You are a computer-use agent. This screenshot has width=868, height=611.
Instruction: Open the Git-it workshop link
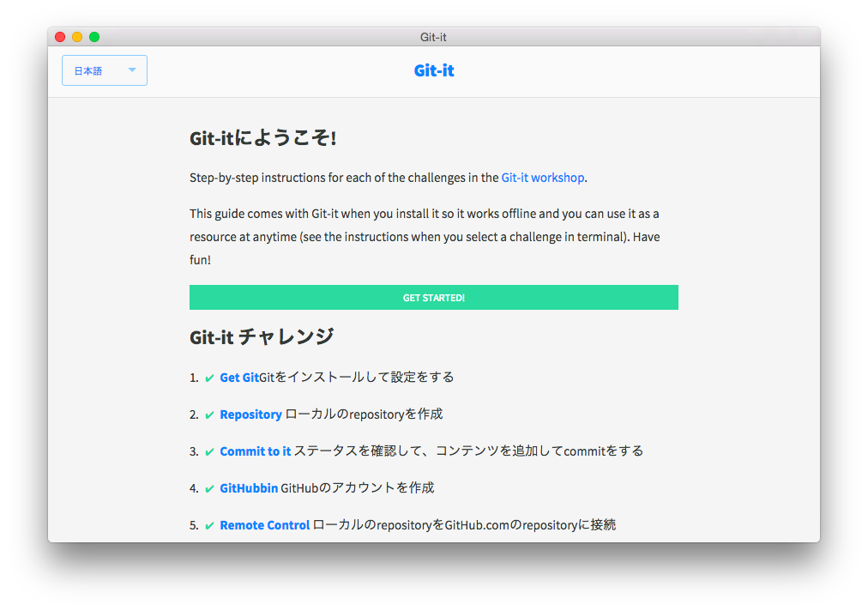pos(542,178)
